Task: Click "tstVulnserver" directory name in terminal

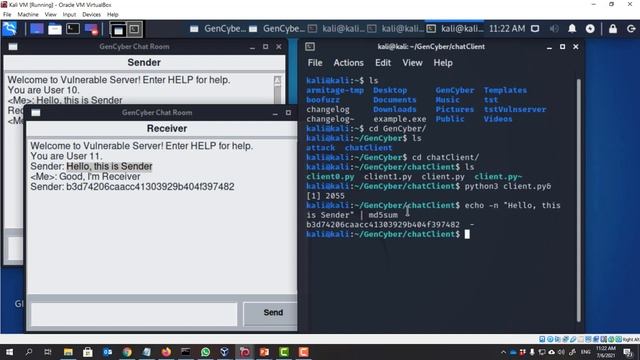Action: (x=515, y=109)
